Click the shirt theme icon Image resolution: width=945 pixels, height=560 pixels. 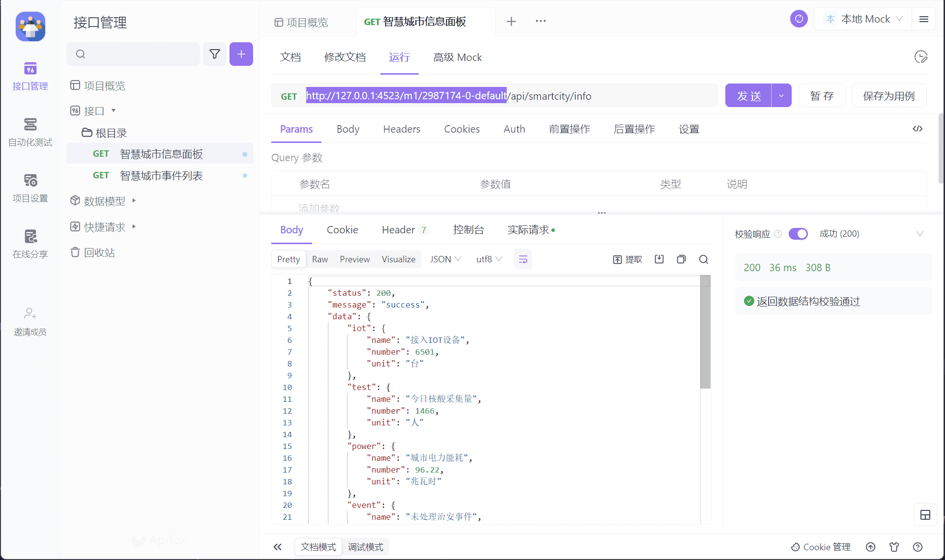(894, 547)
